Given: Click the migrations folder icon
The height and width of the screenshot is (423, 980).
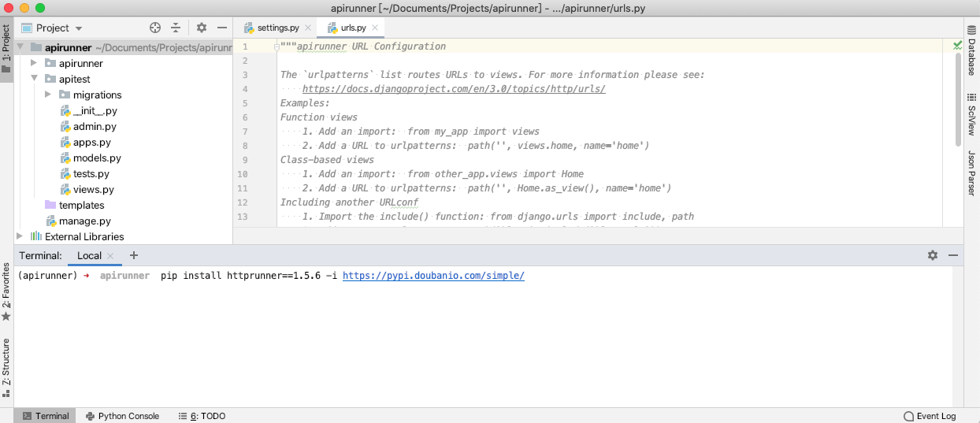Looking at the screenshot, I should pos(65,95).
